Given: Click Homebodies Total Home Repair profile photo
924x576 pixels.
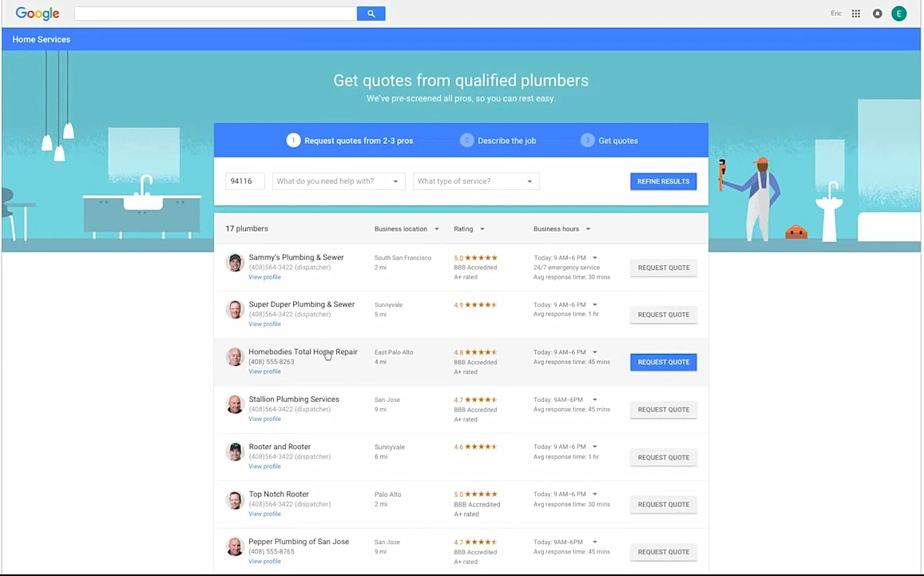Looking at the screenshot, I should click(235, 357).
